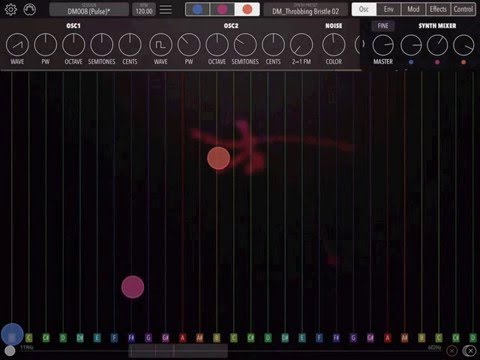Tap the blue touch ball on the playfield

click(x=12, y=334)
